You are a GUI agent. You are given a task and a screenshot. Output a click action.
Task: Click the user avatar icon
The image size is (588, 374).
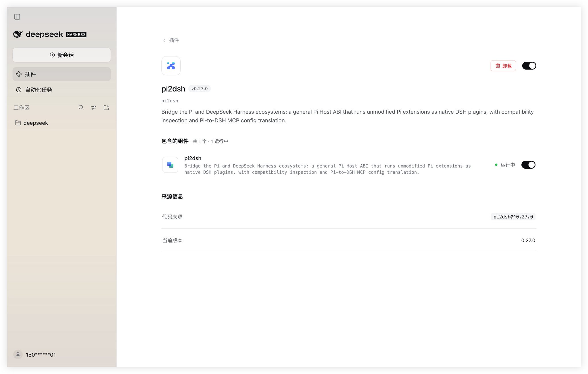[x=18, y=355]
